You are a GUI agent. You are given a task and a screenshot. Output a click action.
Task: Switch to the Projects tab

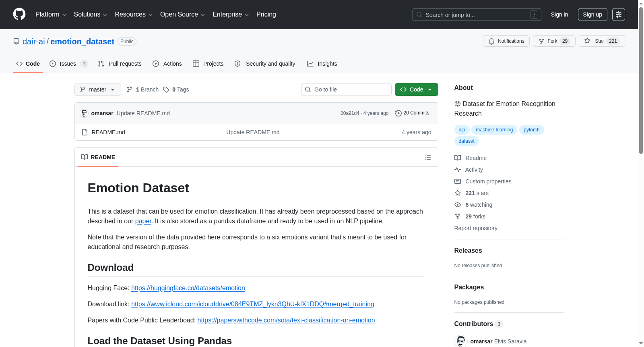(x=208, y=64)
